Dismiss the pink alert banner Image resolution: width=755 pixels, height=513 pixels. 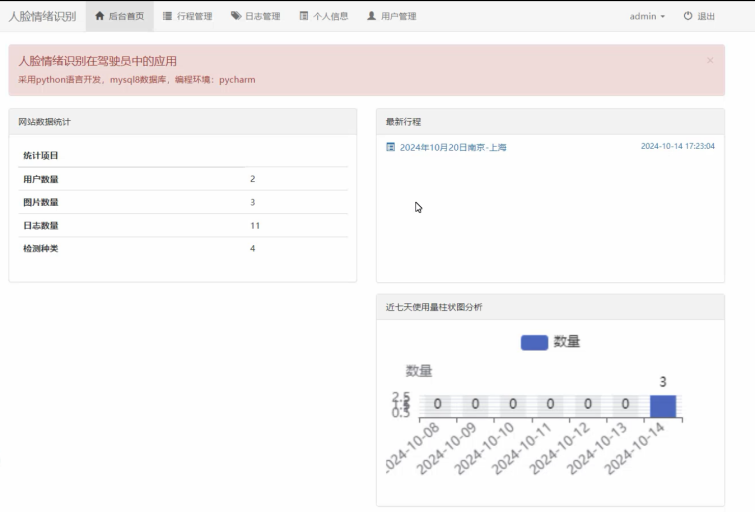coord(710,60)
